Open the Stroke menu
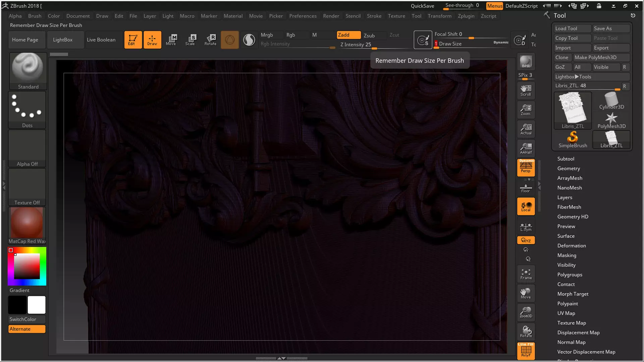This screenshot has width=644, height=362. (374, 16)
